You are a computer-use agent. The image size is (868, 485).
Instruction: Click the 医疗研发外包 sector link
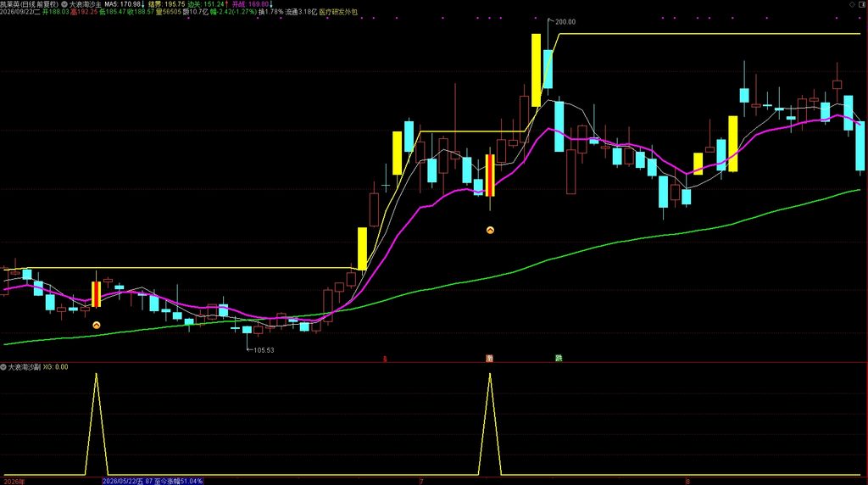click(338, 12)
